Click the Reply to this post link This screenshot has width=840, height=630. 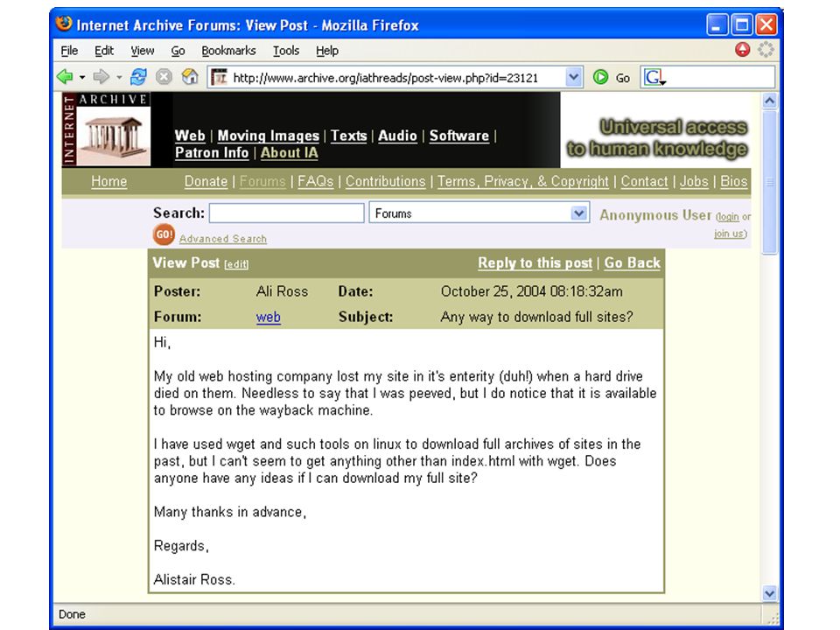point(535,262)
